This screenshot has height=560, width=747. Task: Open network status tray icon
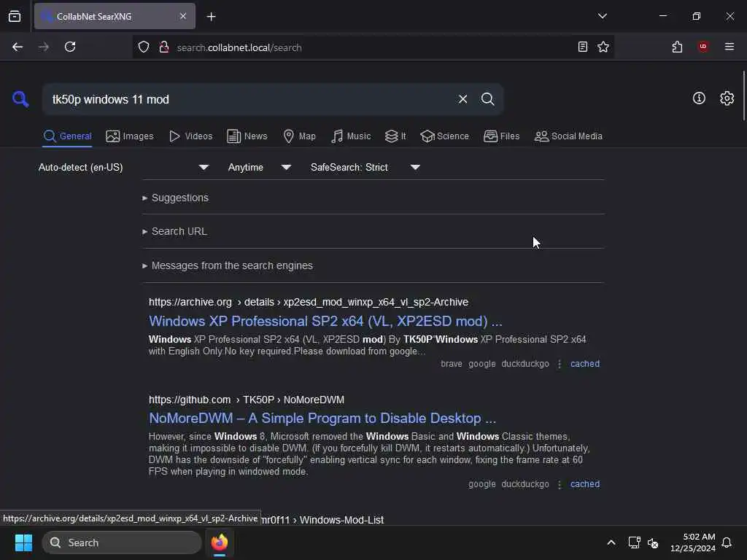click(x=634, y=542)
